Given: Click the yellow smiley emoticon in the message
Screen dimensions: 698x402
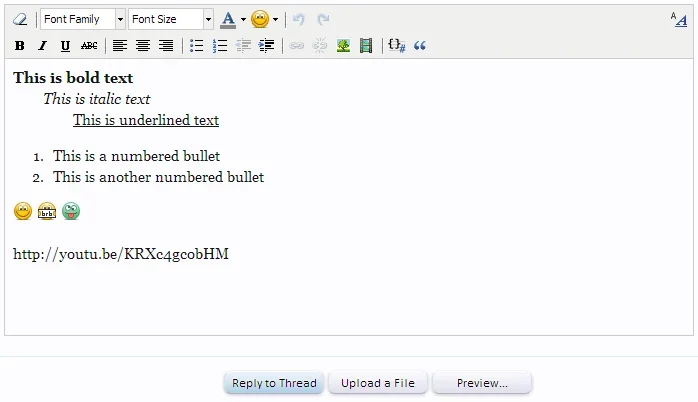Looking at the screenshot, I should point(23,211).
